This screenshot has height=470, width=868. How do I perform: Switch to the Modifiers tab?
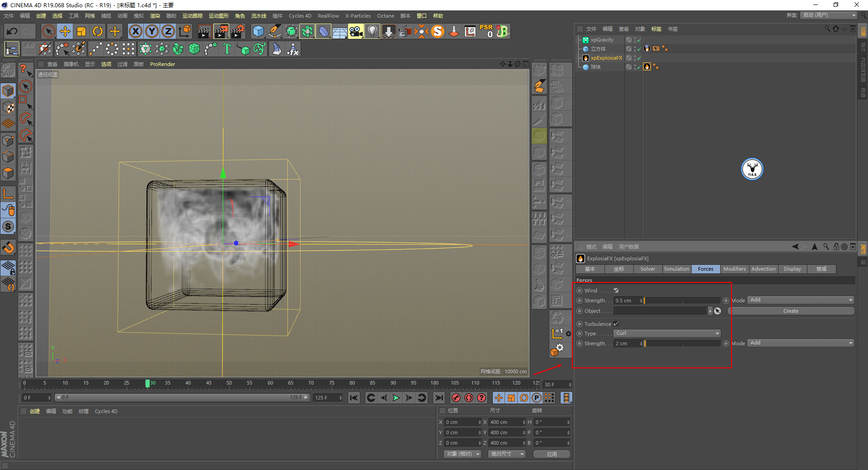(x=734, y=269)
